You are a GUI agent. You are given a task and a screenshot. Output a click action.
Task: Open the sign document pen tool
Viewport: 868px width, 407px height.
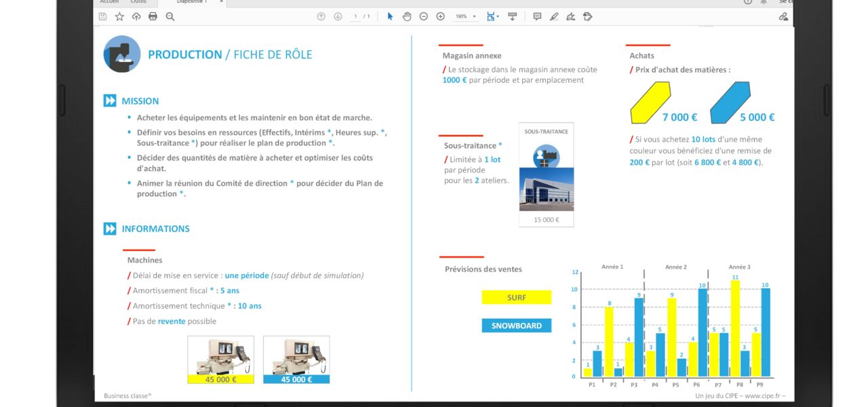[571, 16]
